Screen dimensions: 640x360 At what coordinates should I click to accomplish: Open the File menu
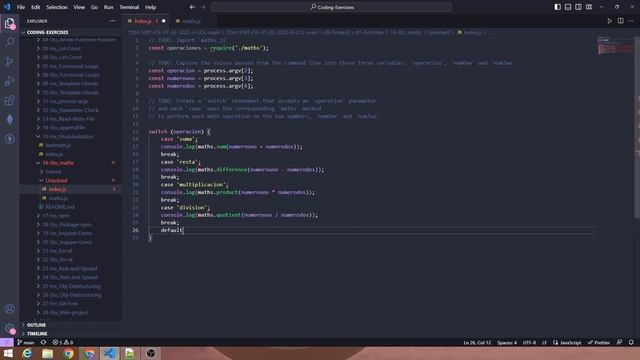click(x=21, y=7)
